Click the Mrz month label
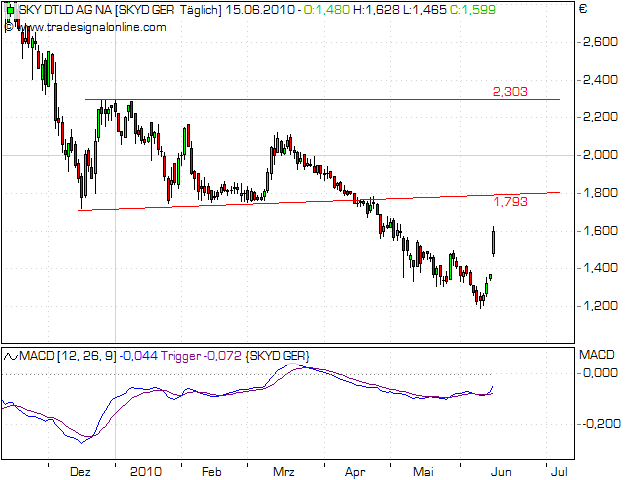Viewport: 640px width, 480px height. coord(284,472)
